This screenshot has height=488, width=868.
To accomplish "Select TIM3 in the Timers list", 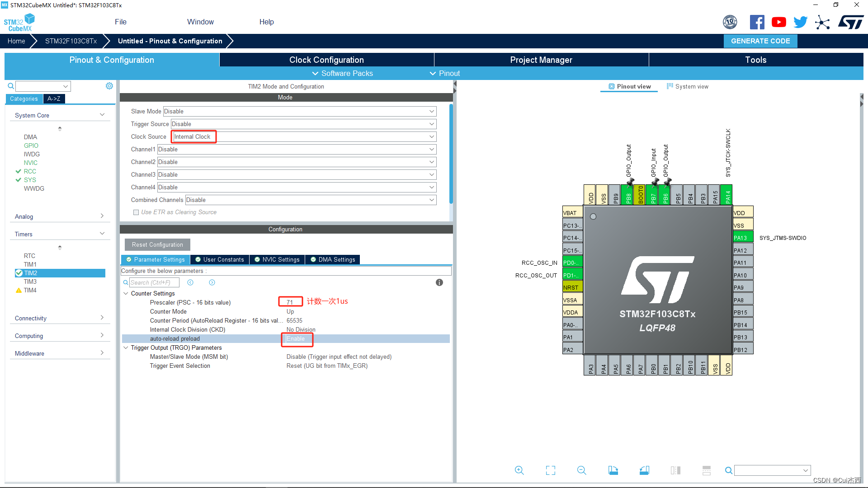I will tap(30, 282).
